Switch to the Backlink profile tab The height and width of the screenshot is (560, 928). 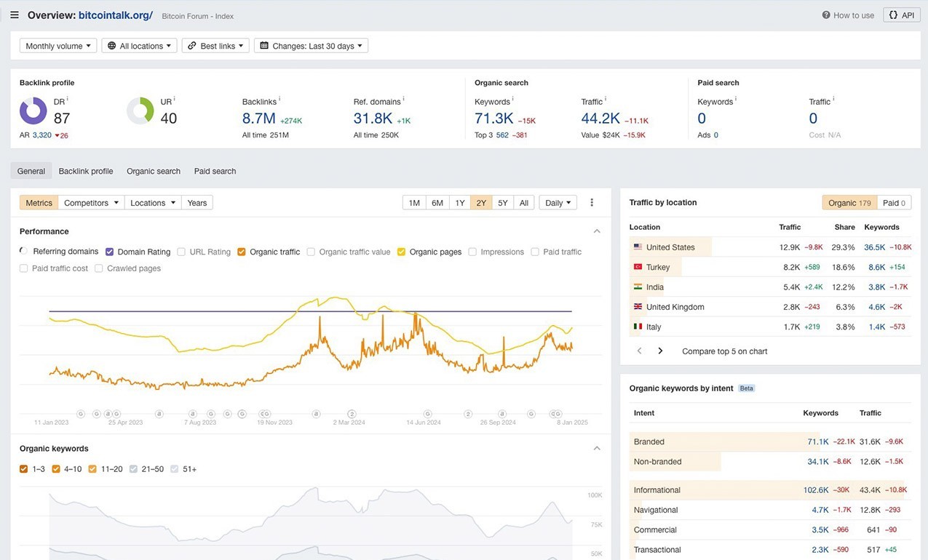(86, 171)
